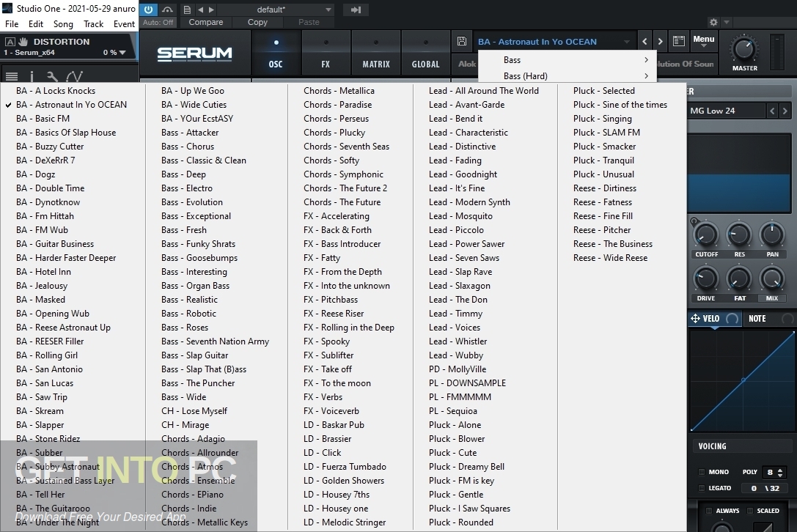Open the Serum Menu button

click(703, 41)
